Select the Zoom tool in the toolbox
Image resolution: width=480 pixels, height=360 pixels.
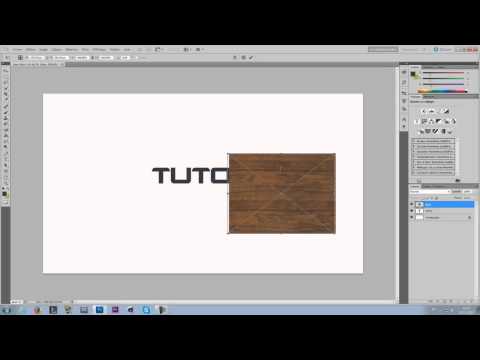[6, 183]
